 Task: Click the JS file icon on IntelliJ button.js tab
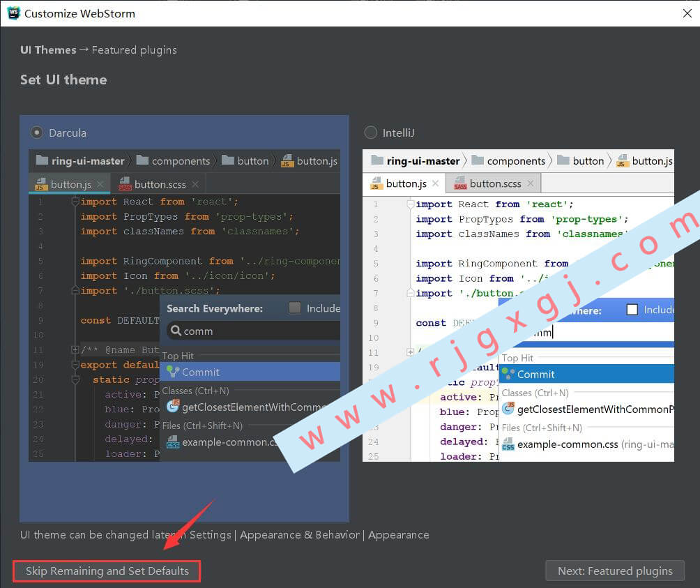[376, 183]
